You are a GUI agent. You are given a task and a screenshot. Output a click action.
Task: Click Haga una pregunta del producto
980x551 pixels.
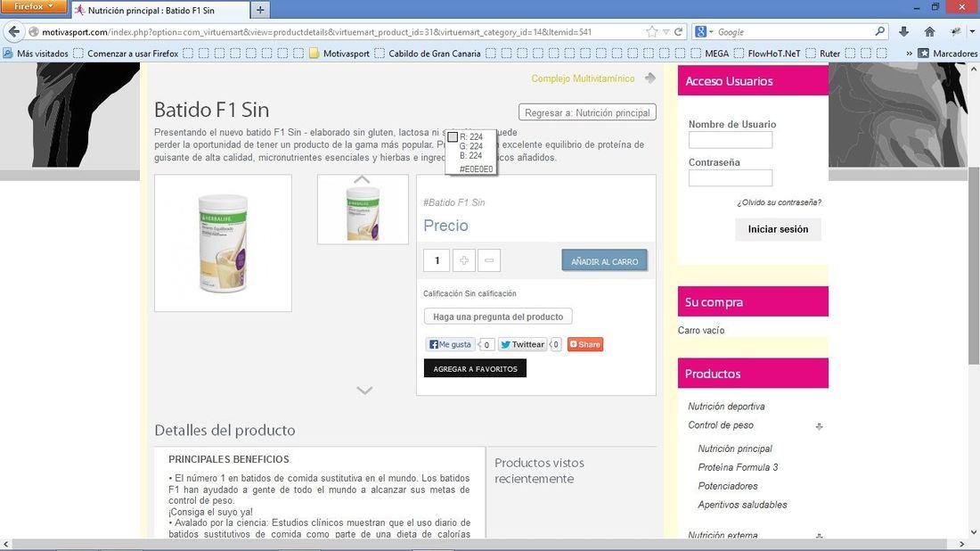click(498, 317)
